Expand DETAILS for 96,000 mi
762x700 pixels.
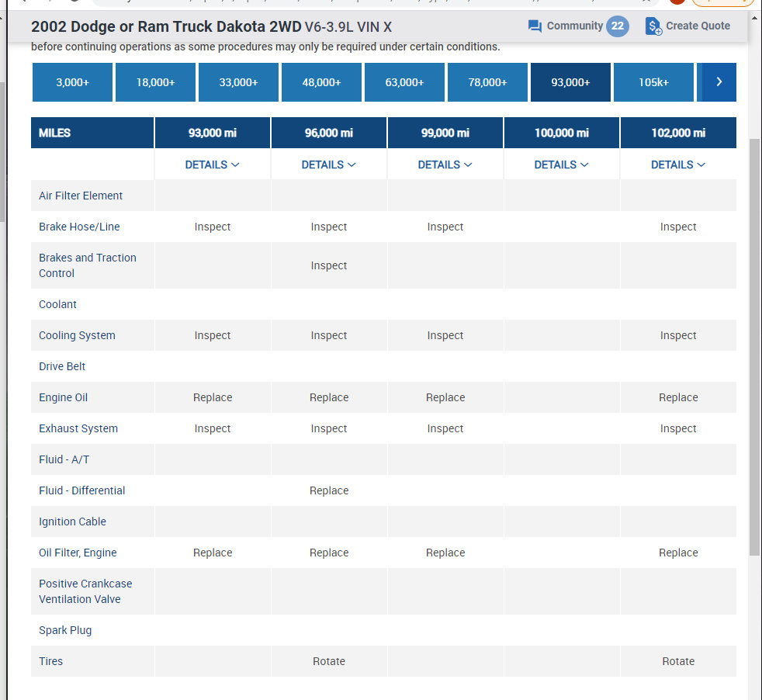click(329, 165)
